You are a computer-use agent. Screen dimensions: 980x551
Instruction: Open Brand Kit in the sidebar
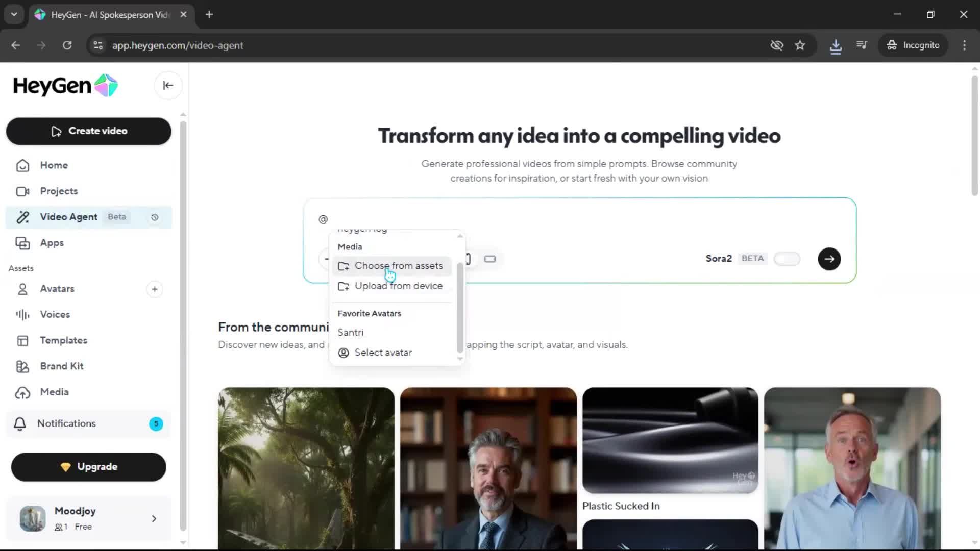point(62,366)
